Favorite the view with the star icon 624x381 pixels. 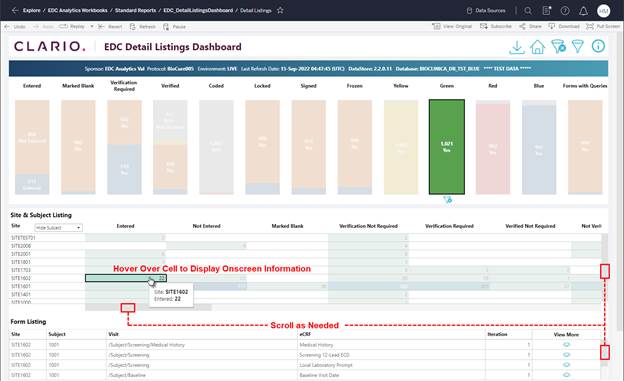click(x=280, y=10)
